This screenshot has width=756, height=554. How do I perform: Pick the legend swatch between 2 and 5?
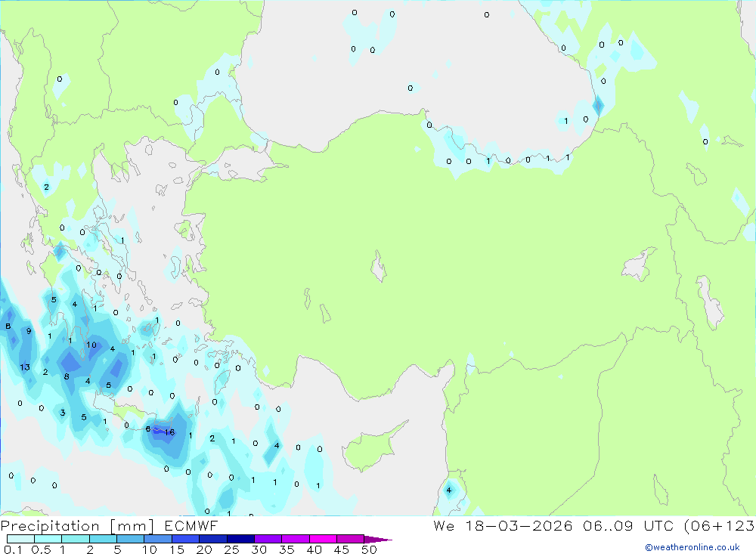pyautogui.click(x=103, y=539)
